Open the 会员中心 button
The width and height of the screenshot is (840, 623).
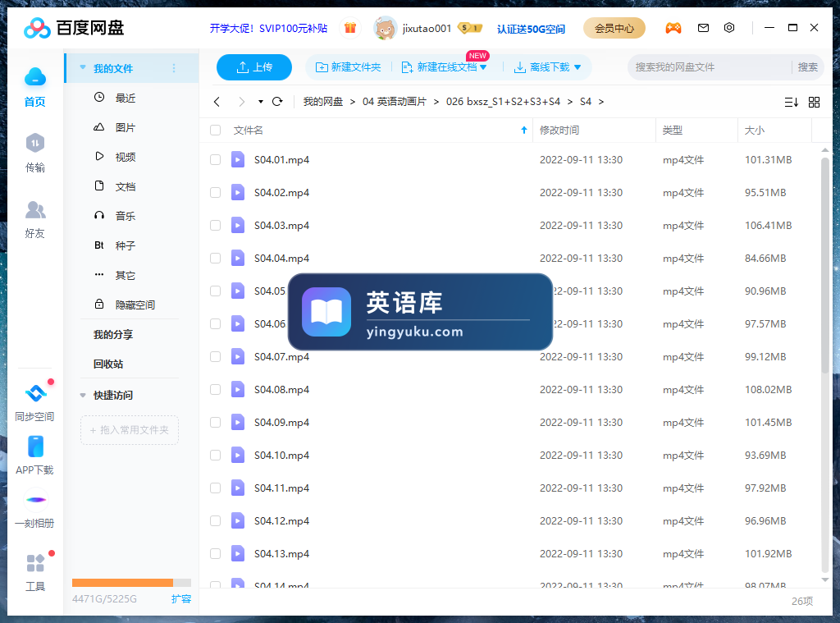614,28
